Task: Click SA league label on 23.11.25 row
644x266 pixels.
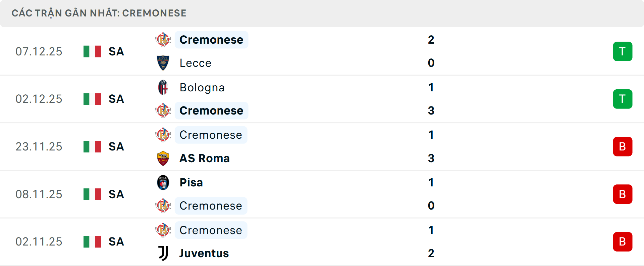Action: 116,147
